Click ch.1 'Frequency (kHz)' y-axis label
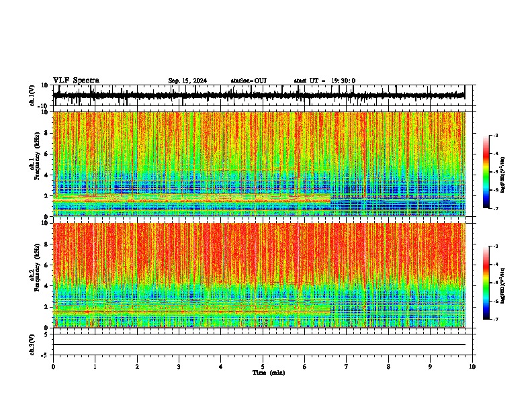Screen dimensions: 532x411 point(37,156)
